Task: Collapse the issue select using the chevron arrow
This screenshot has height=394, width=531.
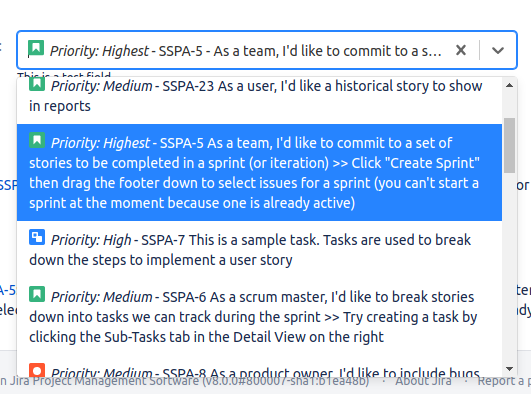Action: point(498,50)
